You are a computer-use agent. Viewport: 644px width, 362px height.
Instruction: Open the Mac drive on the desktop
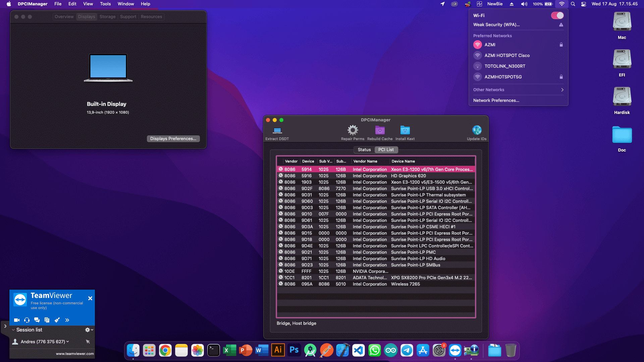pos(622,22)
